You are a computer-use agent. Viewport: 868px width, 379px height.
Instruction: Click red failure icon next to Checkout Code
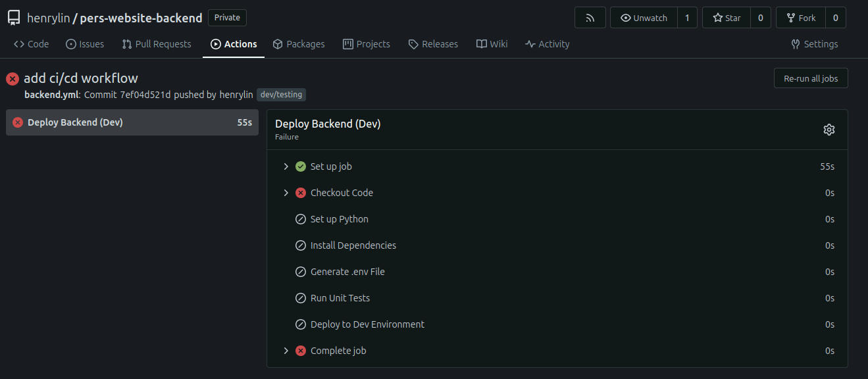click(301, 193)
